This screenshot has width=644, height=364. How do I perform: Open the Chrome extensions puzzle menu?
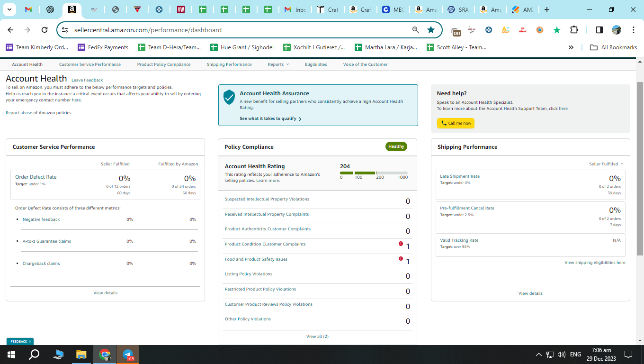(574, 30)
